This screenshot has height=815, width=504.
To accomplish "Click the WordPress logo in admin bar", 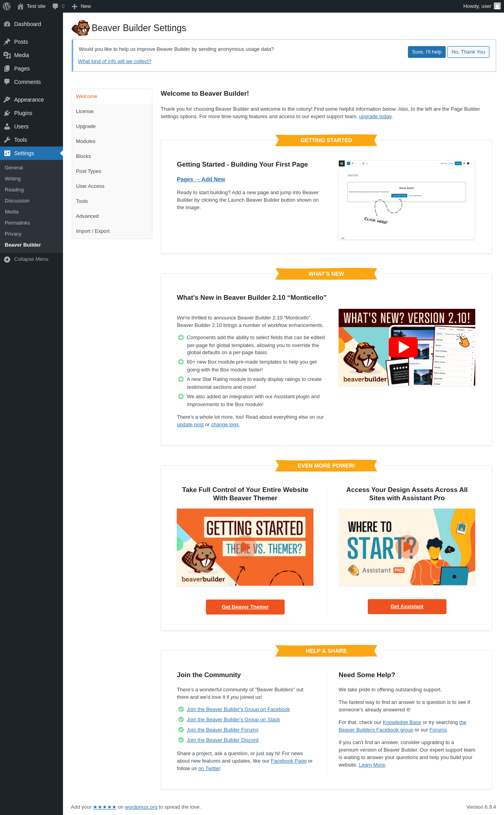I will click(7, 6).
